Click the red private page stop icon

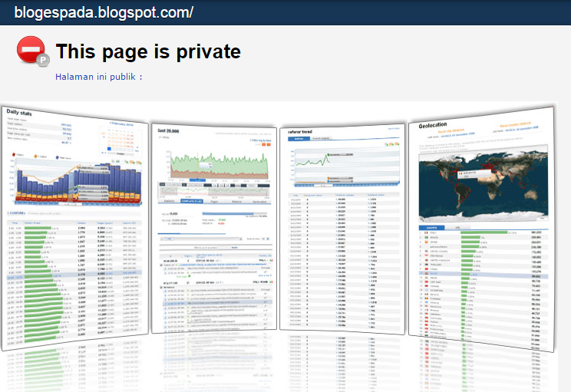point(32,51)
